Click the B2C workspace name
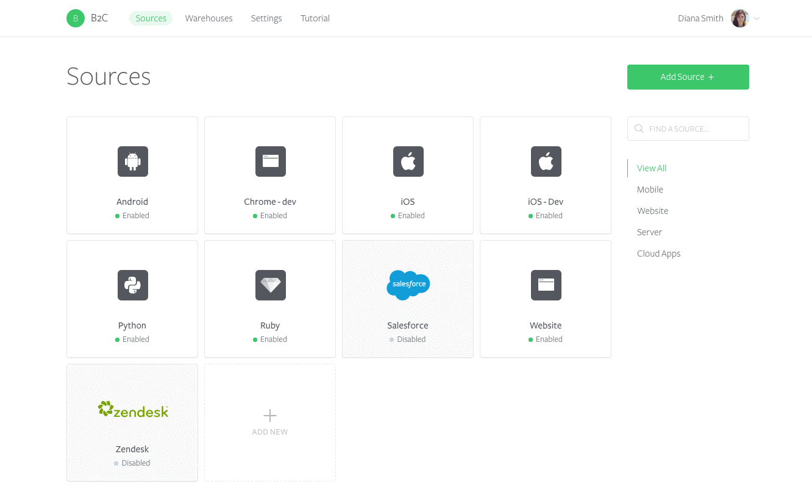 [99, 18]
